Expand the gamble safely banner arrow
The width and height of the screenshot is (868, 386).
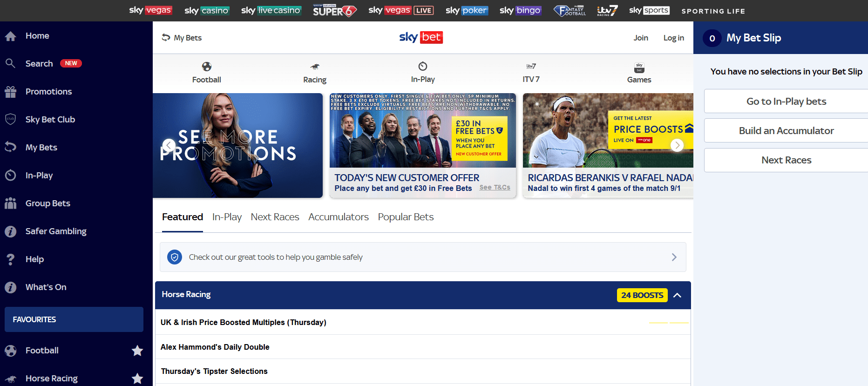click(674, 257)
